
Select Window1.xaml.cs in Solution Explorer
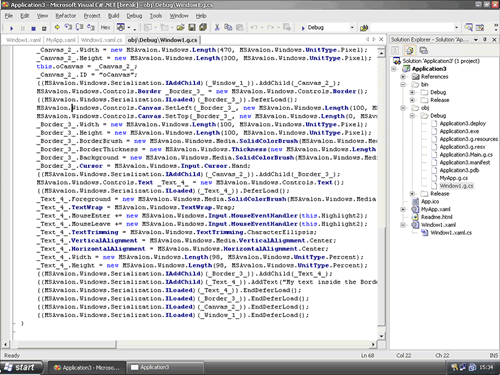pyautogui.click(x=451, y=233)
